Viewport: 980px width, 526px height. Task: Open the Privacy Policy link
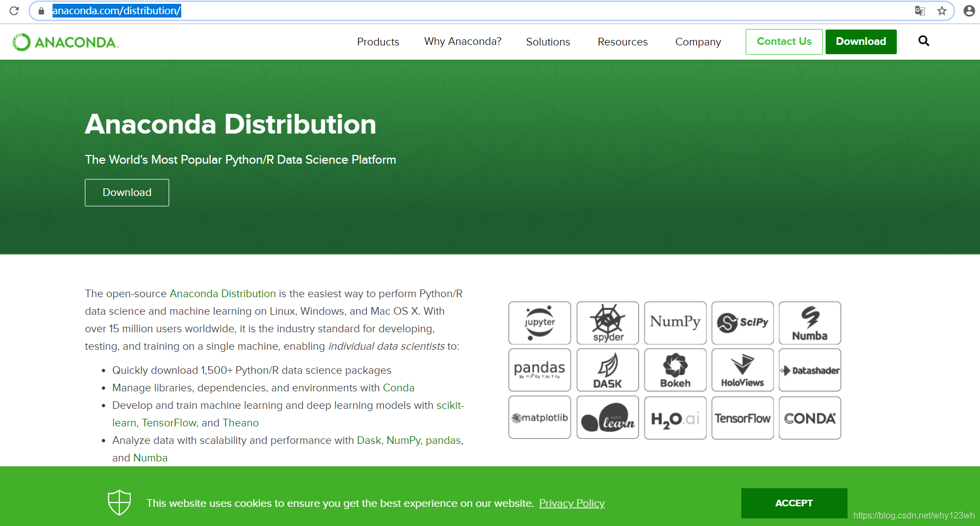pos(572,504)
